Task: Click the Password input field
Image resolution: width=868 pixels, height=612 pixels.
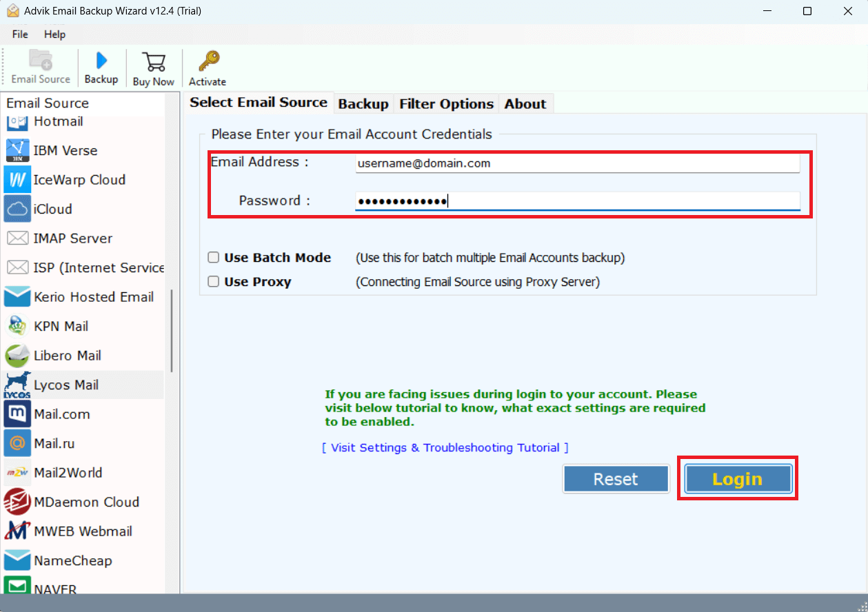Action: [x=577, y=201]
